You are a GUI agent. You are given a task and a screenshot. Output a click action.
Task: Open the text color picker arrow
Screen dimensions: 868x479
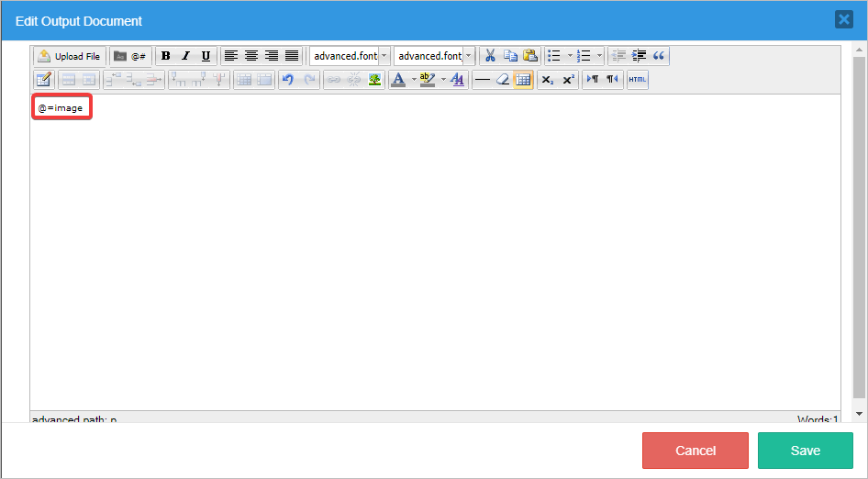[413, 80]
